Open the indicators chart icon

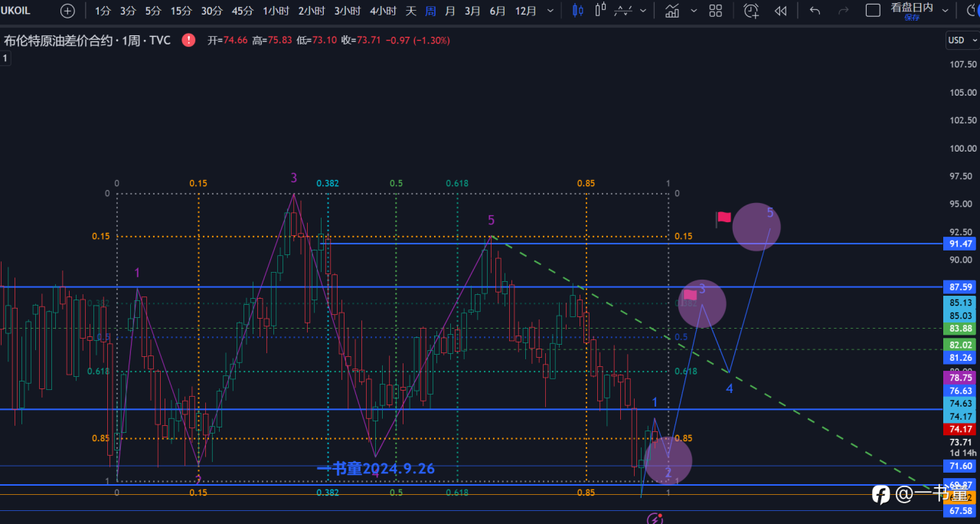(x=672, y=11)
